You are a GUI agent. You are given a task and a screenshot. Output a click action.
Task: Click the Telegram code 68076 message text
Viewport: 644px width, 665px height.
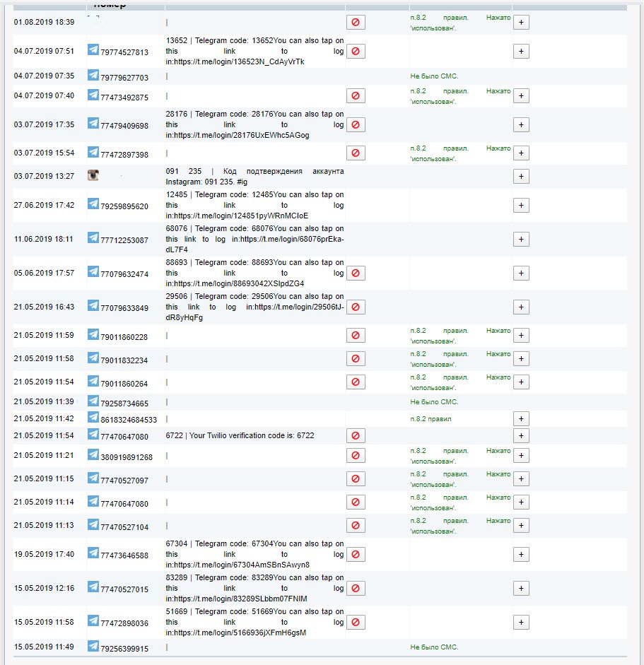point(254,239)
